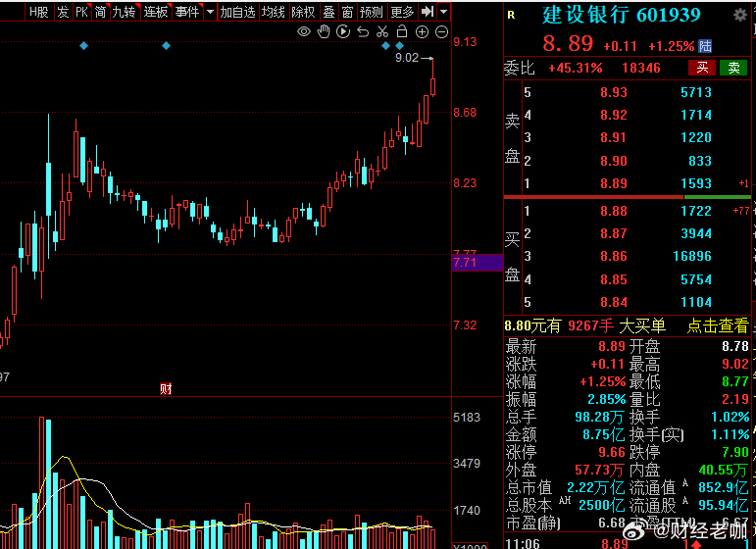Screen dimensions: 756x549
Task: Click the red 买 buy button
Action: (x=702, y=68)
